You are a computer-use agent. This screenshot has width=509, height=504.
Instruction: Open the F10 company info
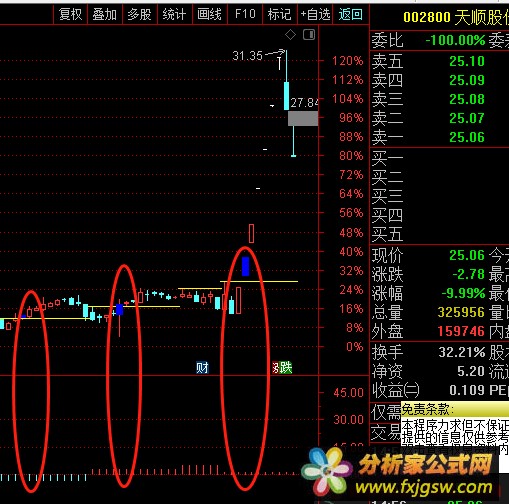[x=245, y=14]
